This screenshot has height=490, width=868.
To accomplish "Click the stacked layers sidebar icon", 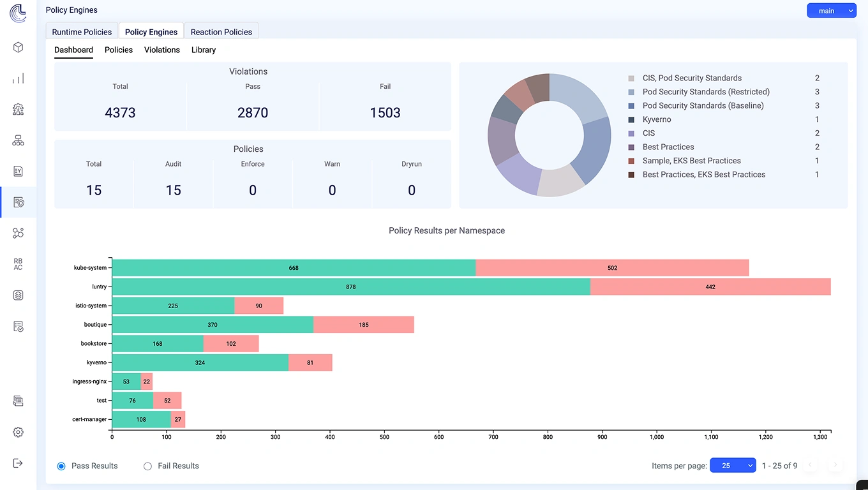I will tap(18, 295).
